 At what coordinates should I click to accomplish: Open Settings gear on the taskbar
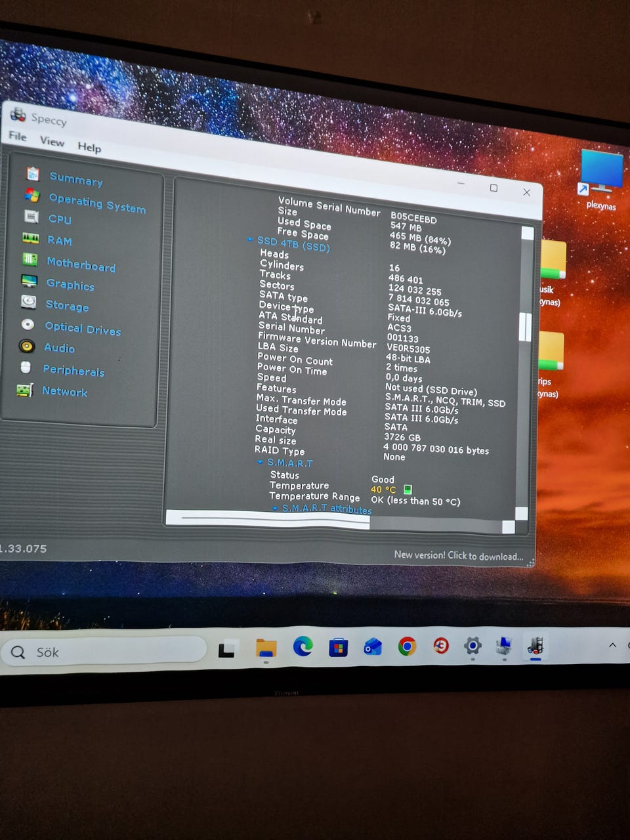tap(472, 646)
